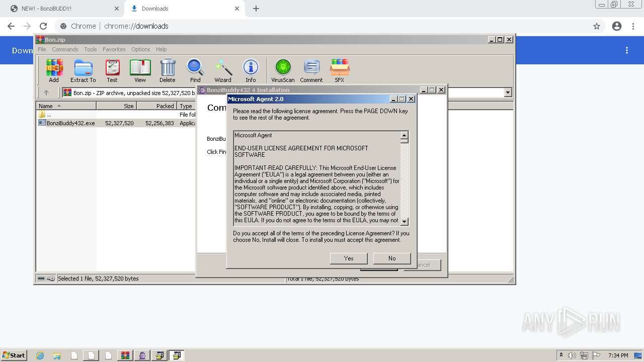Screen dimensions: 644x362
Task: Click the Info icon in WinRAR
Action: tap(251, 71)
